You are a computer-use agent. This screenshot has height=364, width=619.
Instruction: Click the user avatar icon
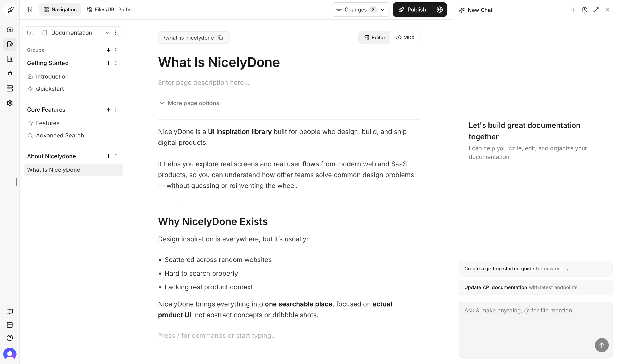(x=10, y=354)
